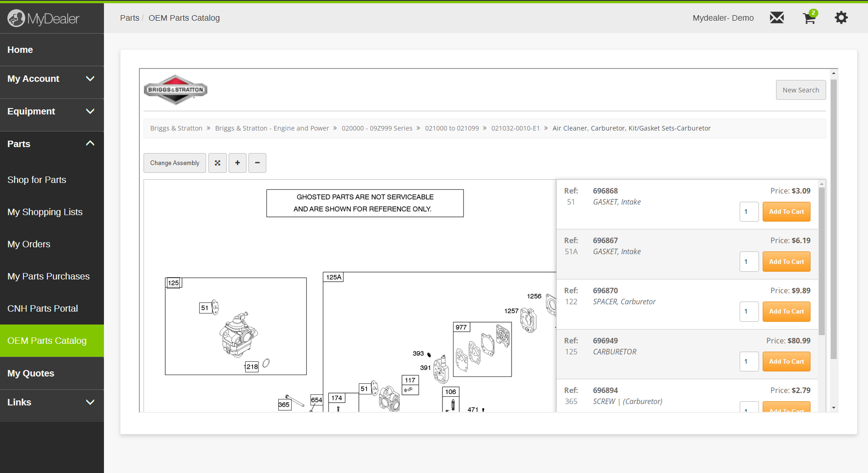This screenshot has width=868, height=473.
Task: Click the New Search button
Action: 800,90
